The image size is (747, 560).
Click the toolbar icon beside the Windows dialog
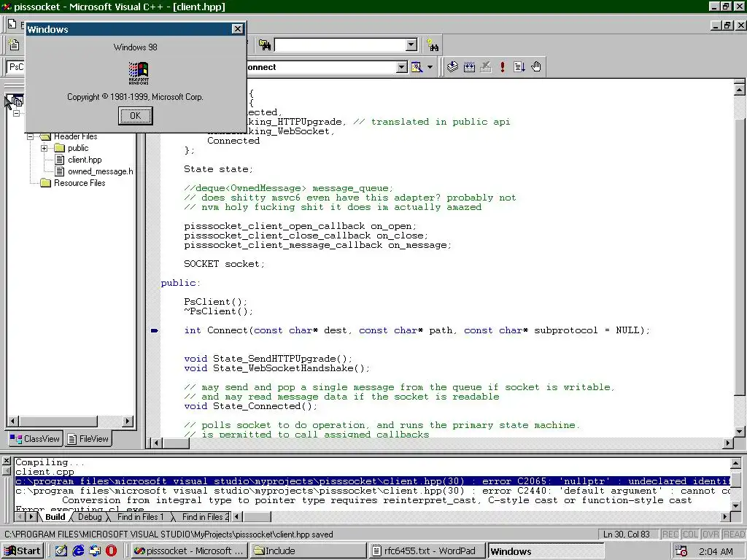tap(15, 45)
